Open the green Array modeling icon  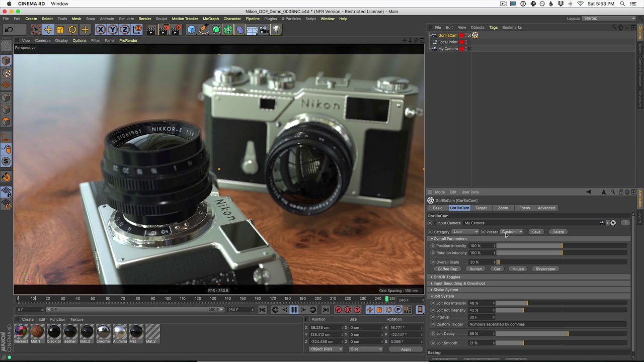(x=228, y=30)
